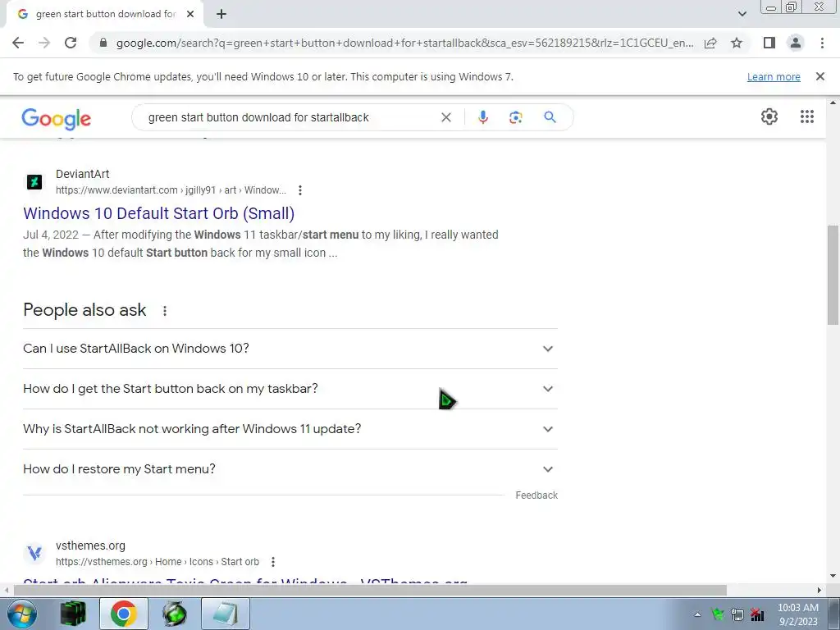Image resolution: width=840 pixels, height=630 pixels.
Task: Search by image with Google Lens
Action: click(515, 117)
